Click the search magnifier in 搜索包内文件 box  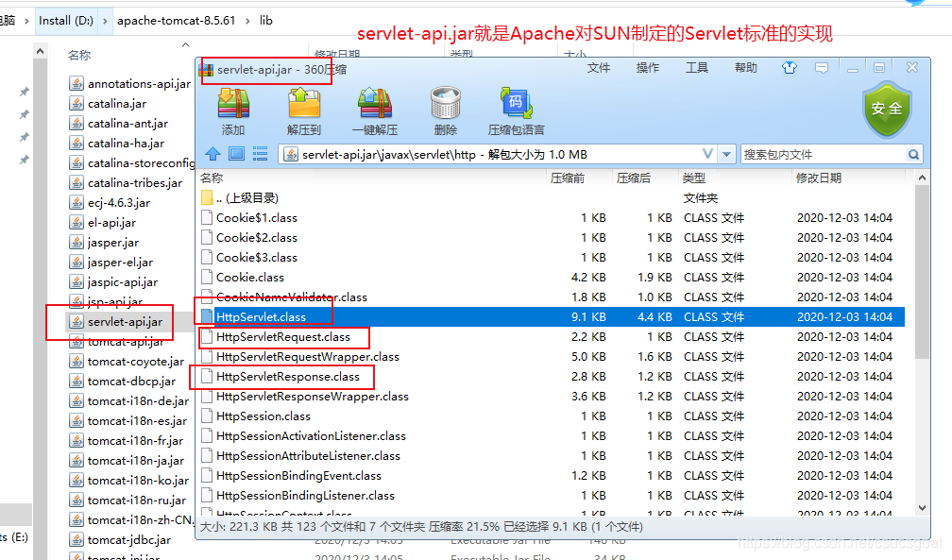(x=913, y=154)
